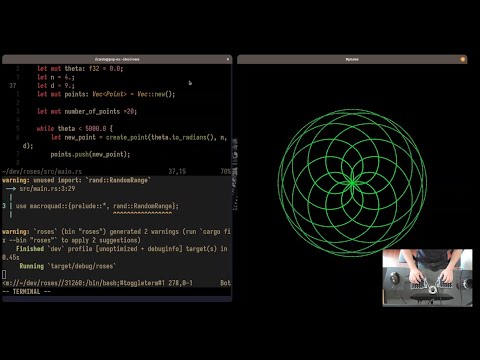480x360 pixels.
Task: Click the center of the green rose drawing
Action: tap(352, 183)
